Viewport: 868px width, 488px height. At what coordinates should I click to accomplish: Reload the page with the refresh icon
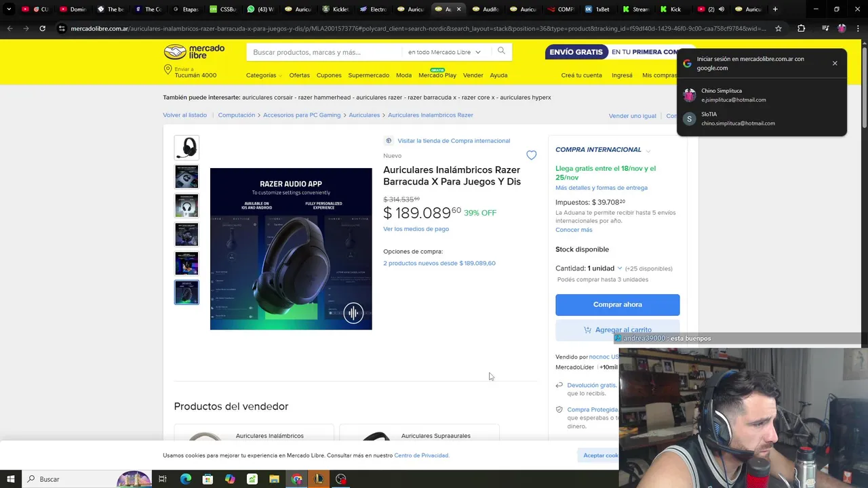tap(42, 28)
